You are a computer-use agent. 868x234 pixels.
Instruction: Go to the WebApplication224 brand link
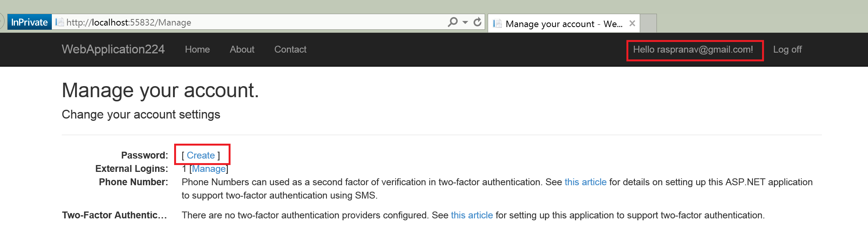113,50
